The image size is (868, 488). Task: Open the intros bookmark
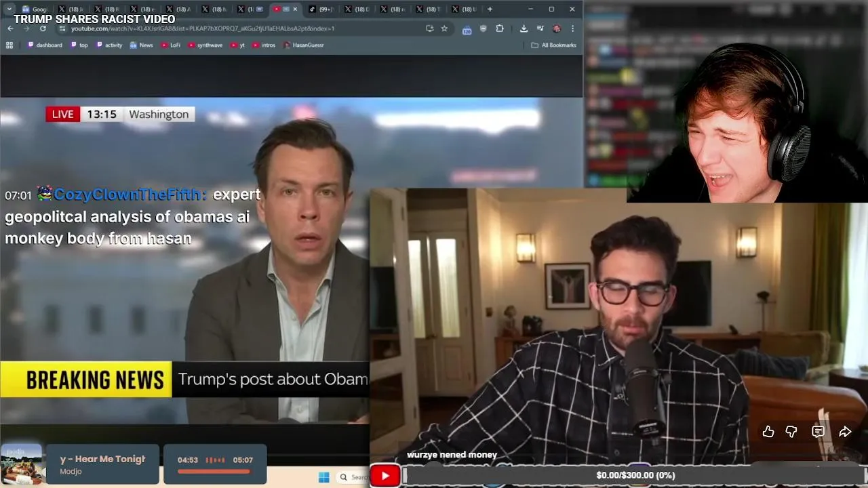(264, 45)
